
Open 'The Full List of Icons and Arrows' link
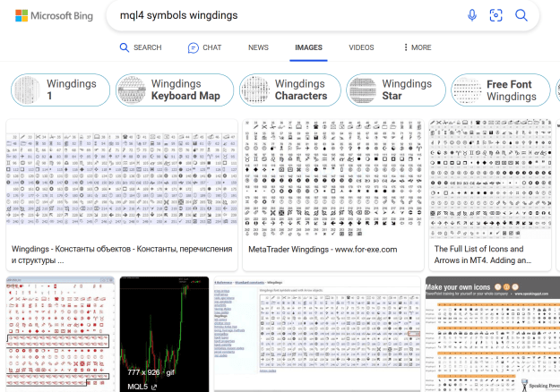click(483, 255)
